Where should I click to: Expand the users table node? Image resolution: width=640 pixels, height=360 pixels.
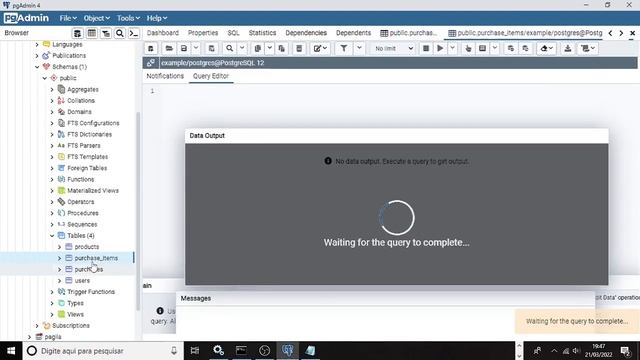tap(59, 281)
